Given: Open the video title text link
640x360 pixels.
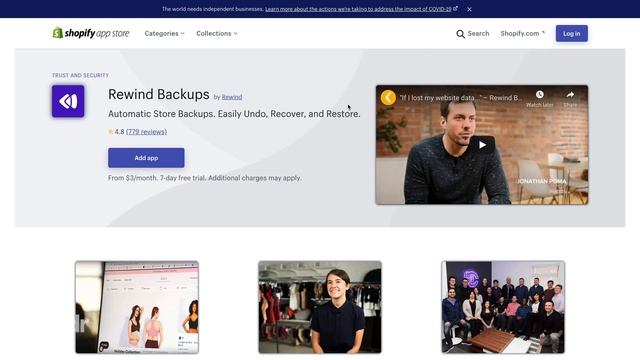Looking at the screenshot, I should click(460, 98).
